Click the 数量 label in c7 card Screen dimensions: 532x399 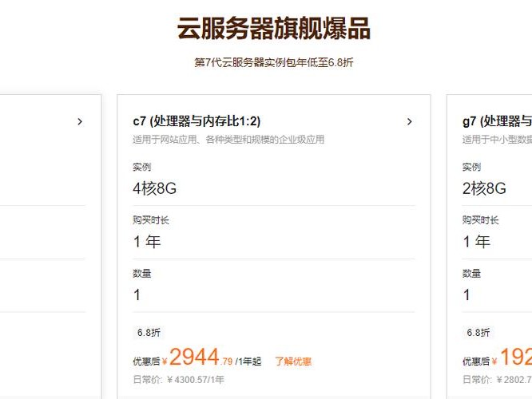pyautogui.click(x=142, y=274)
